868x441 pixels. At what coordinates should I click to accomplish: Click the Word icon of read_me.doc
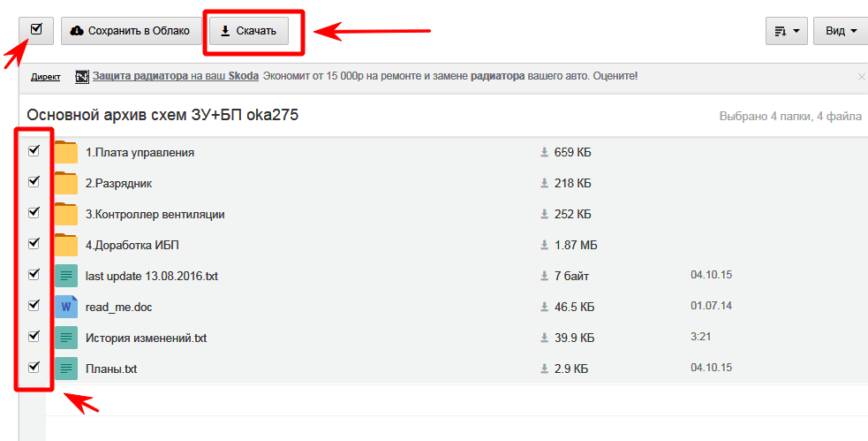(x=65, y=307)
